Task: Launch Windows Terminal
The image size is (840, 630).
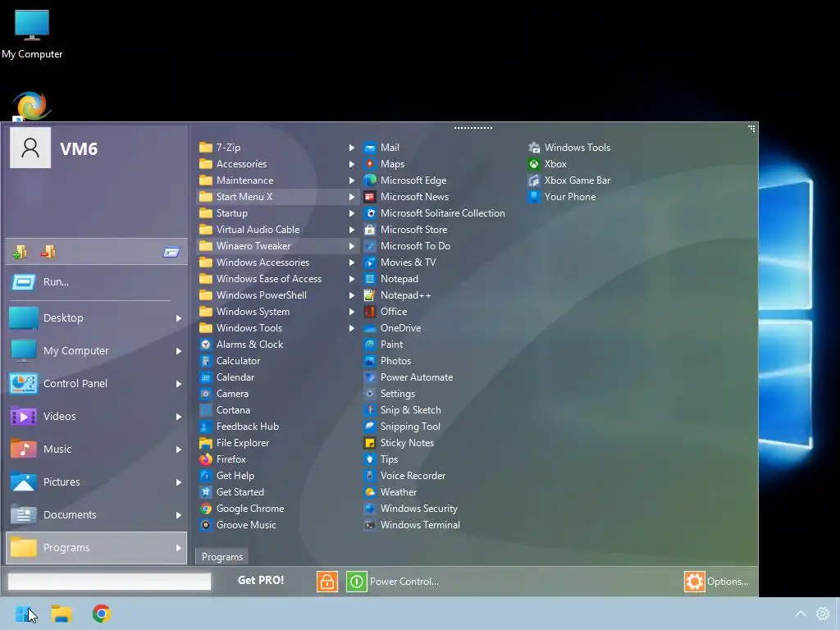Action: point(412,525)
